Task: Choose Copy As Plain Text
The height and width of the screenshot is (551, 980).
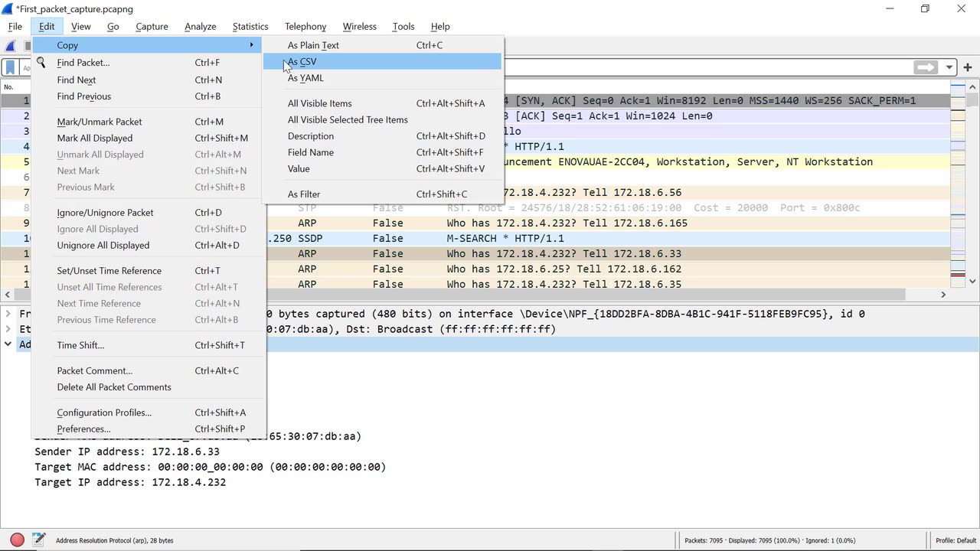Action: (383, 45)
